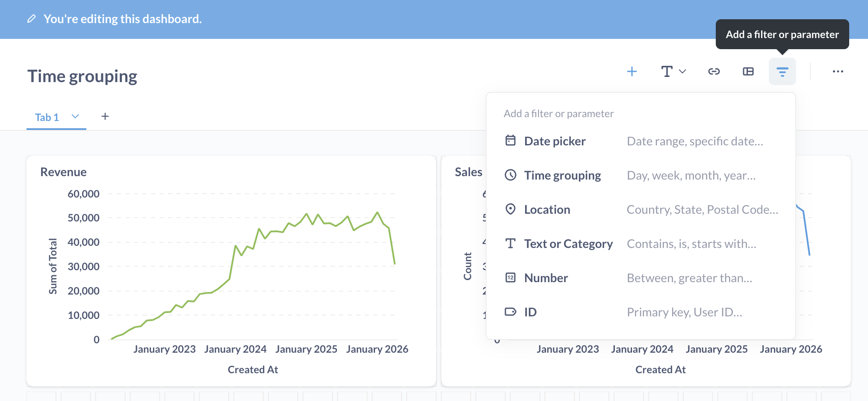Click the Sales card title
The height and width of the screenshot is (401, 868).
point(468,172)
